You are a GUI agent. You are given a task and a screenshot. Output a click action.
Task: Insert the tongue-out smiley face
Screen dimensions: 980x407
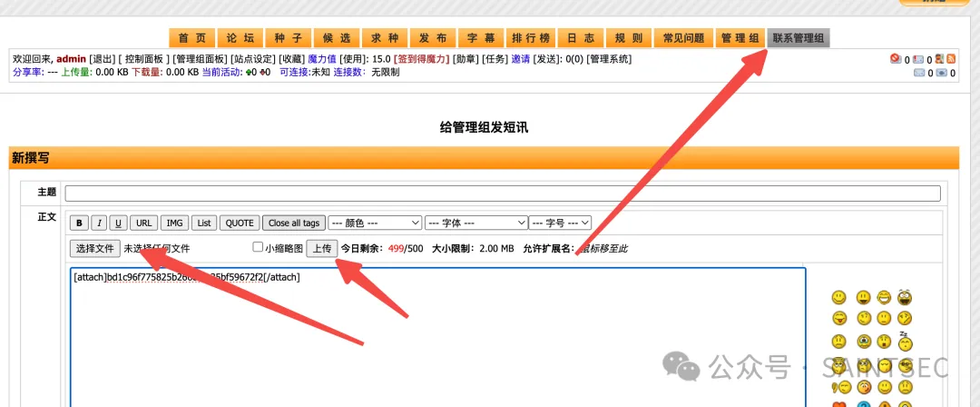click(839, 318)
